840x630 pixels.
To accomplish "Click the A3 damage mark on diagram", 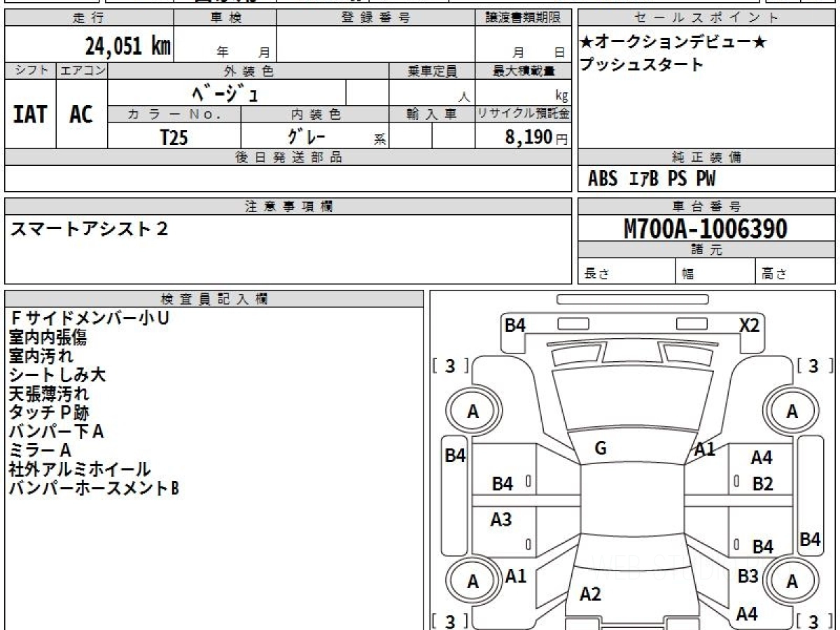I will [501, 519].
